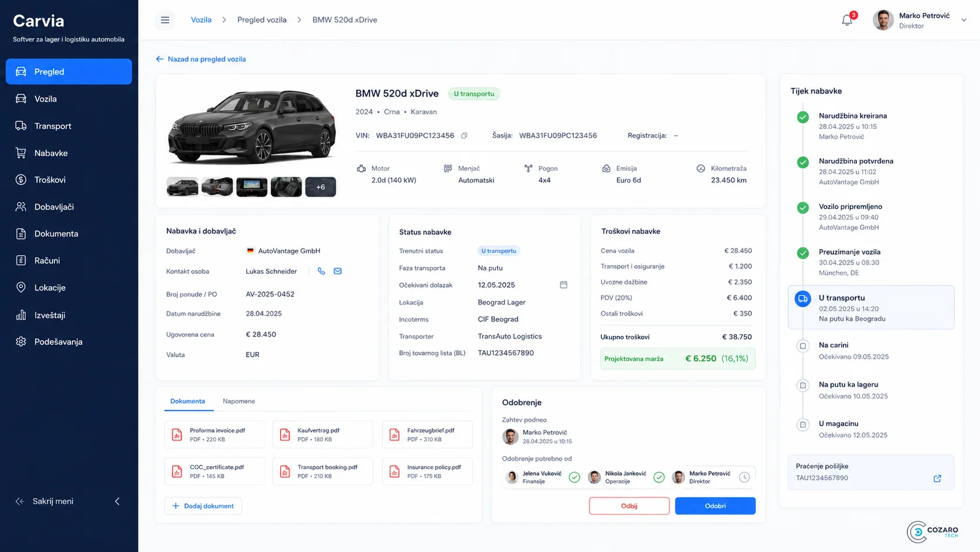Open Proforma invoice.pdf
980x552 pixels.
[215, 435]
